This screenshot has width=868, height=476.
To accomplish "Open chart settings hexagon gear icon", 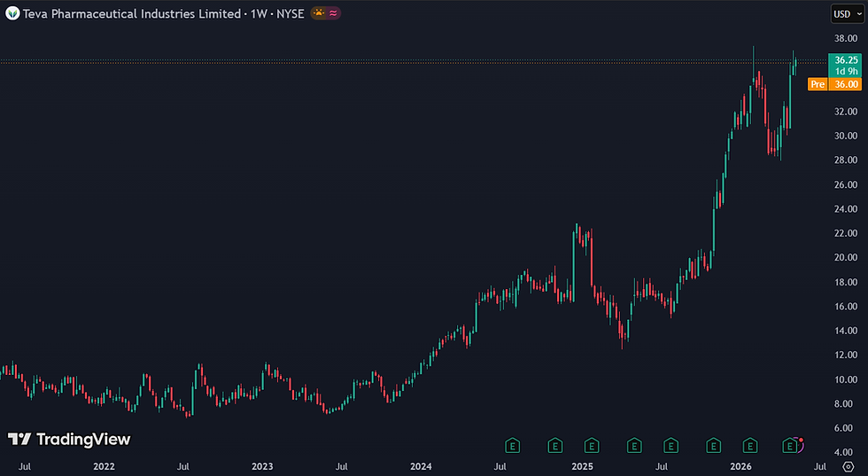I will (849, 466).
